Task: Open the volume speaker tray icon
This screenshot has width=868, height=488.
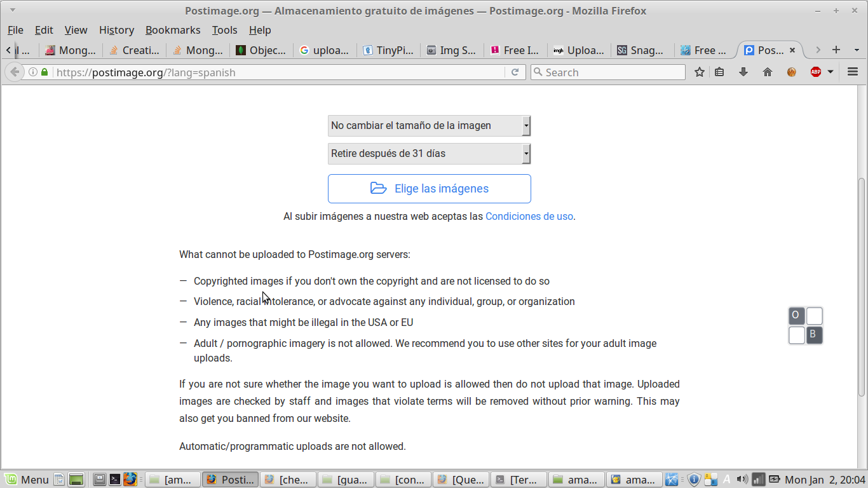Action: click(742, 479)
